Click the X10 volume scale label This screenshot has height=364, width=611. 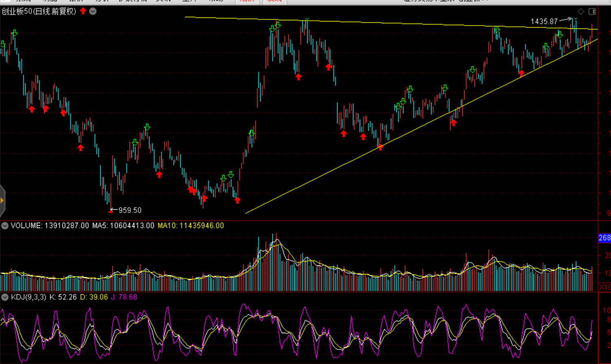click(x=604, y=287)
